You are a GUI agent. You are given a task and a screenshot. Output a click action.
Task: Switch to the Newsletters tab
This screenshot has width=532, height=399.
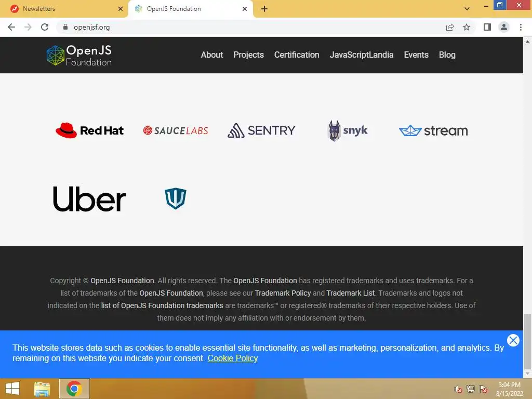click(x=64, y=9)
